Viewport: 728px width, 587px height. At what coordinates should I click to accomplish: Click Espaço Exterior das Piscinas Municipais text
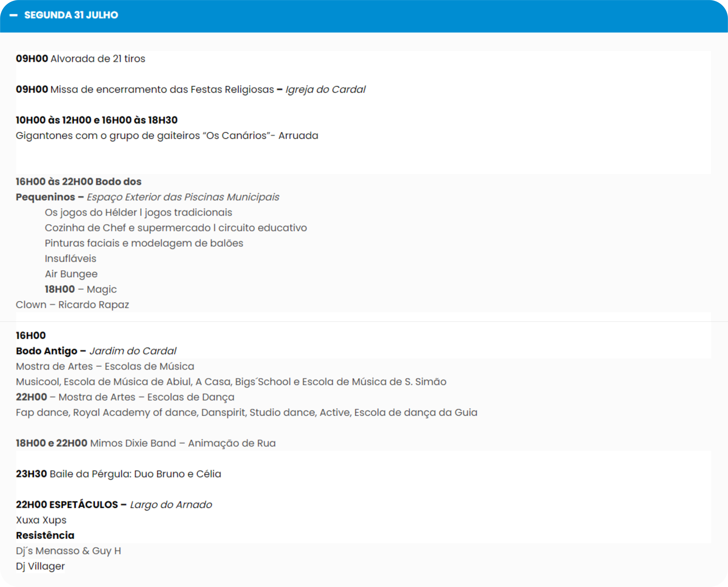tap(183, 197)
